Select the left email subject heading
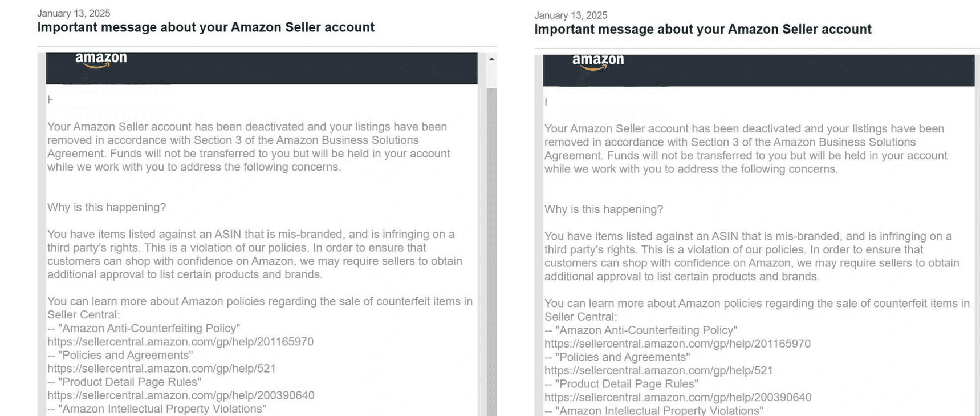 click(206, 27)
